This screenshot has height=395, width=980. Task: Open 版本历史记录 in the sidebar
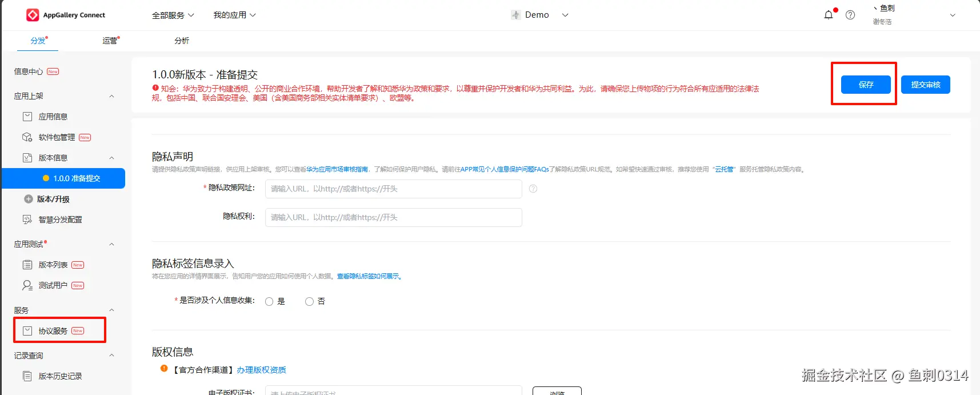tap(60, 376)
